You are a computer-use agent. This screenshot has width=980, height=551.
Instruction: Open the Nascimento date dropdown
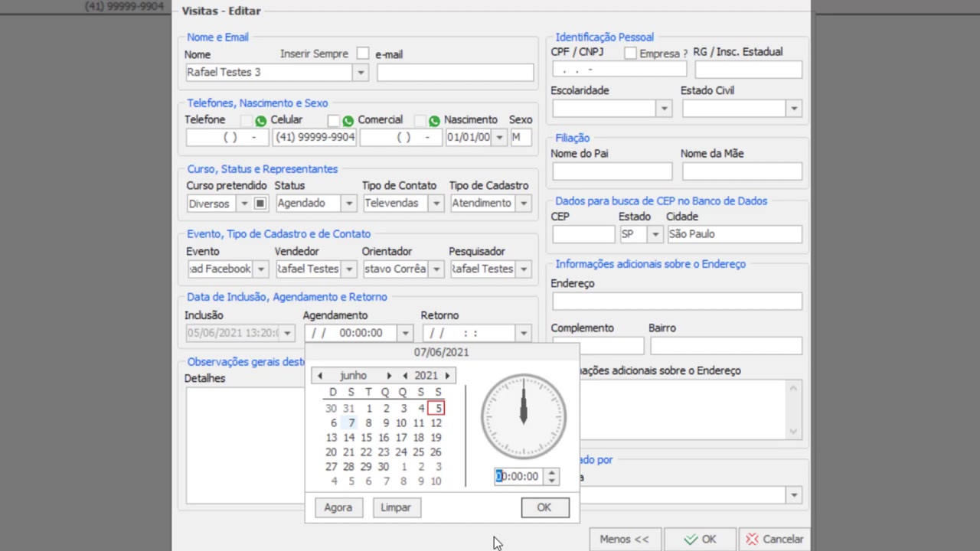point(499,138)
